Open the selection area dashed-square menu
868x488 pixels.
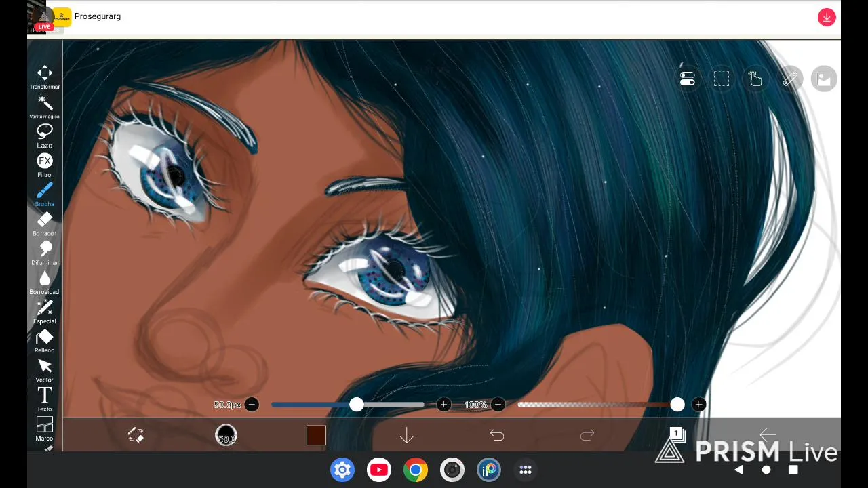point(722,79)
